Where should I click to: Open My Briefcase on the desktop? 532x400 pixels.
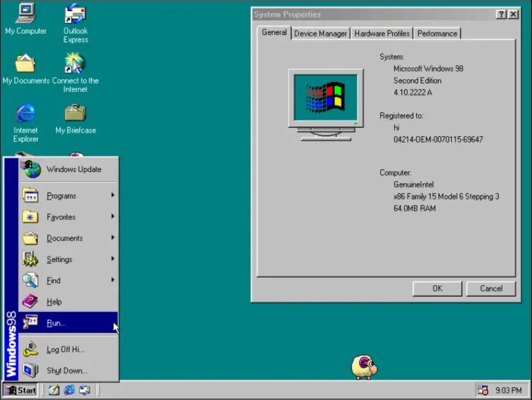(x=75, y=113)
